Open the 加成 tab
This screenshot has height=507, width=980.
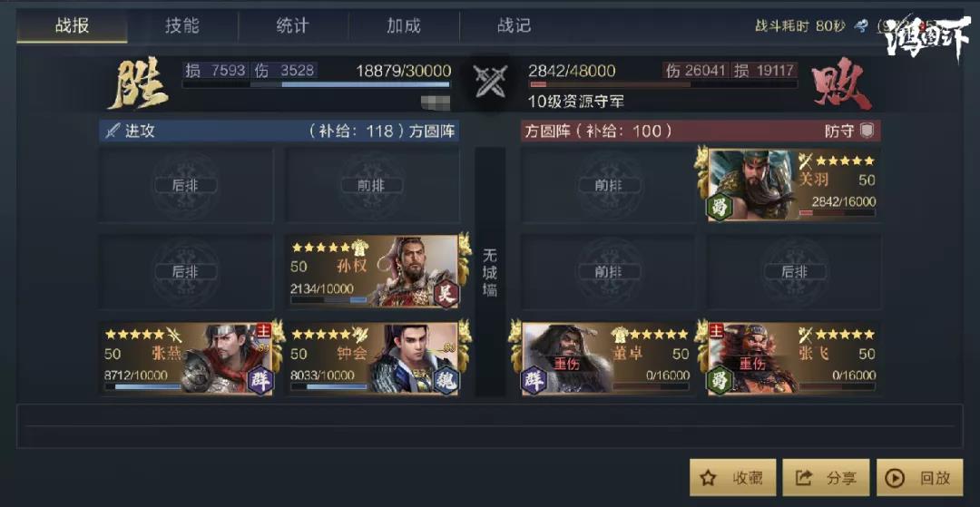click(403, 25)
